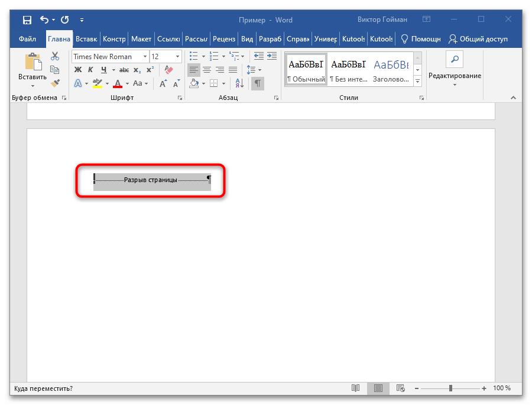Apply yellow text highlight color

(x=98, y=83)
